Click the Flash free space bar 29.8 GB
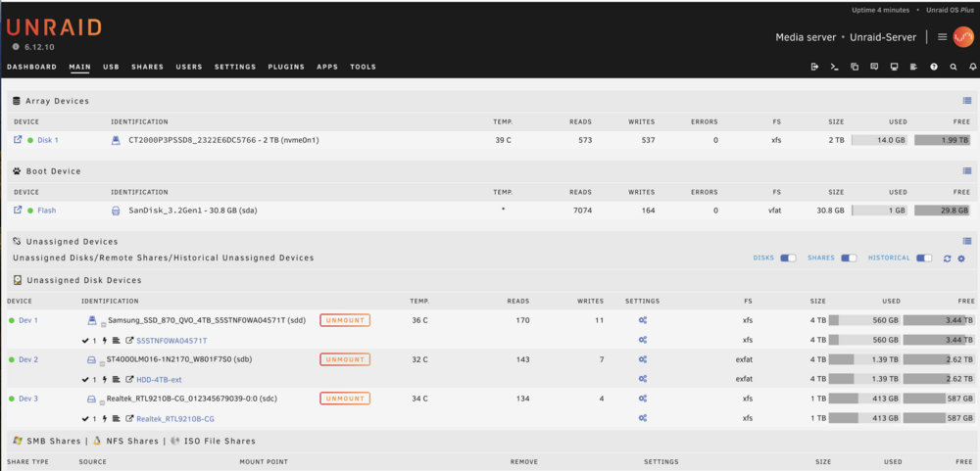The width and height of the screenshot is (980, 471). click(944, 211)
